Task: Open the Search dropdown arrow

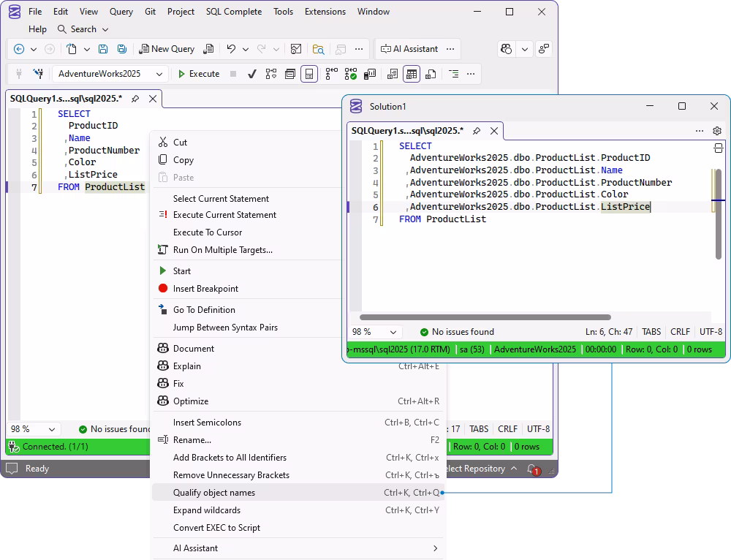Action: coord(105,29)
